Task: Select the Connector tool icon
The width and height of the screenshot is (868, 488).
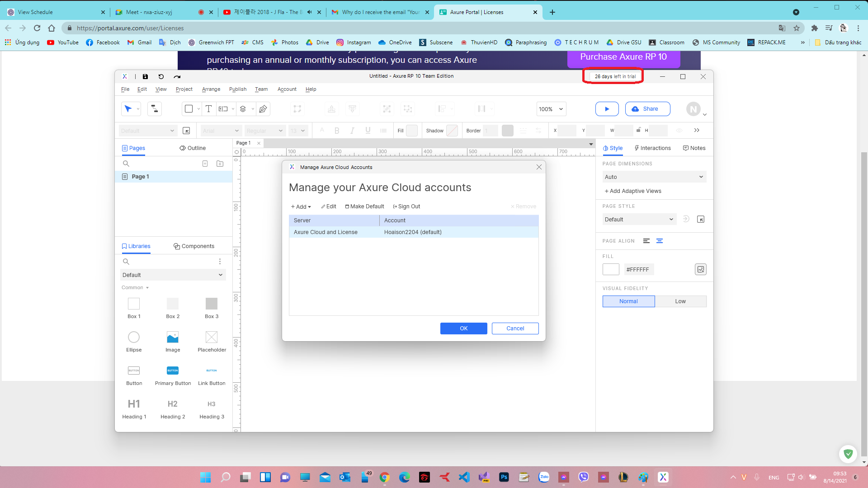Action: pyautogui.click(x=154, y=109)
